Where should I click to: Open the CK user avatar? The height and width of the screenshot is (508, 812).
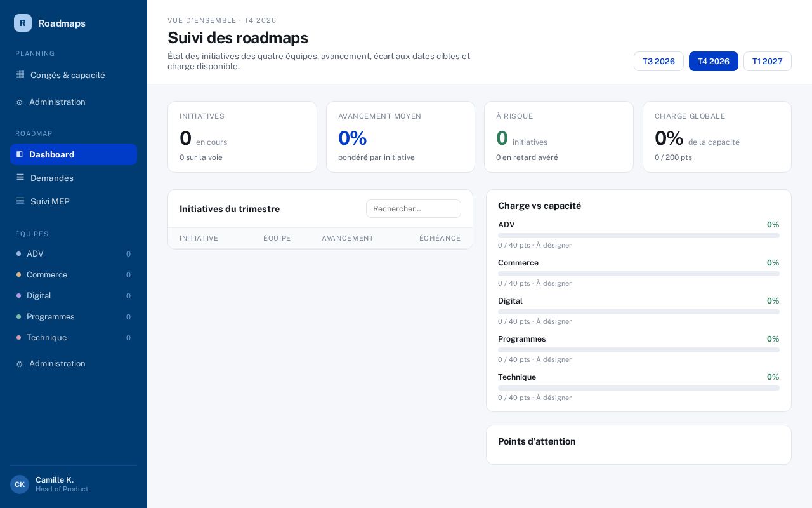point(20,485)
